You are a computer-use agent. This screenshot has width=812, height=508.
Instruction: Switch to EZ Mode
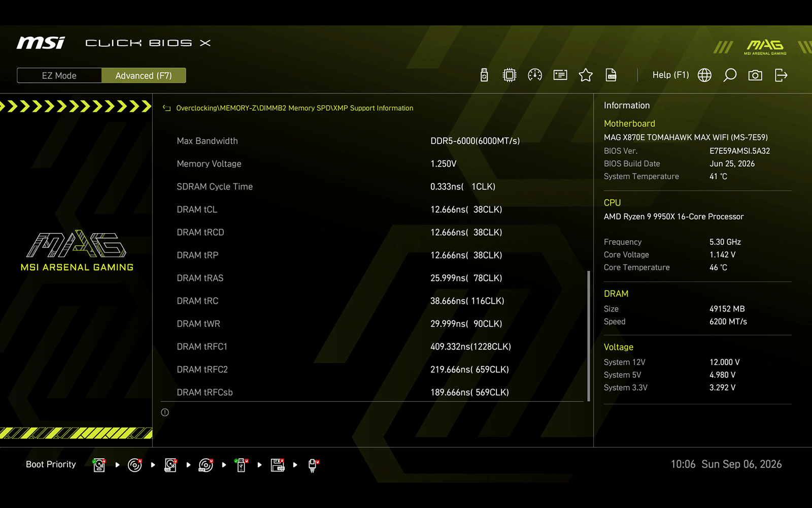tap(59, 75)
